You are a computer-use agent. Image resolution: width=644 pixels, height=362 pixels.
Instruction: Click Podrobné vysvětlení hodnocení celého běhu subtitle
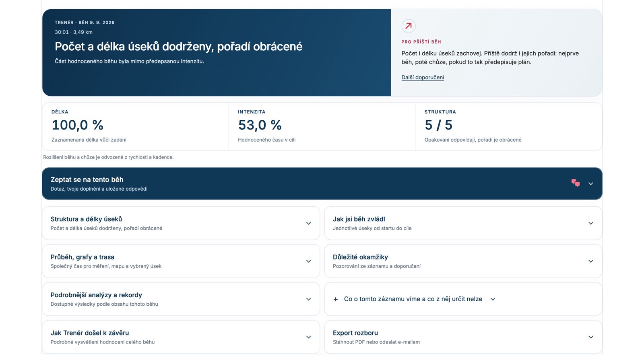point(103,342)
